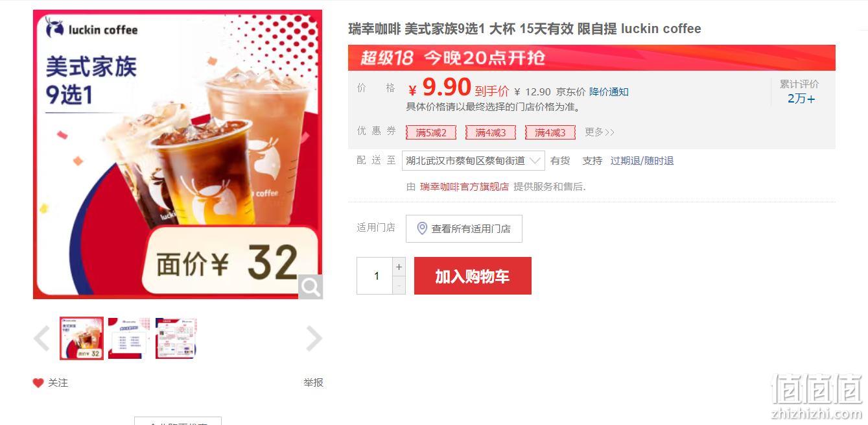
Task: Expand more coupons via 更多>>
Action: pyautogui.click(x=599, y=132)
